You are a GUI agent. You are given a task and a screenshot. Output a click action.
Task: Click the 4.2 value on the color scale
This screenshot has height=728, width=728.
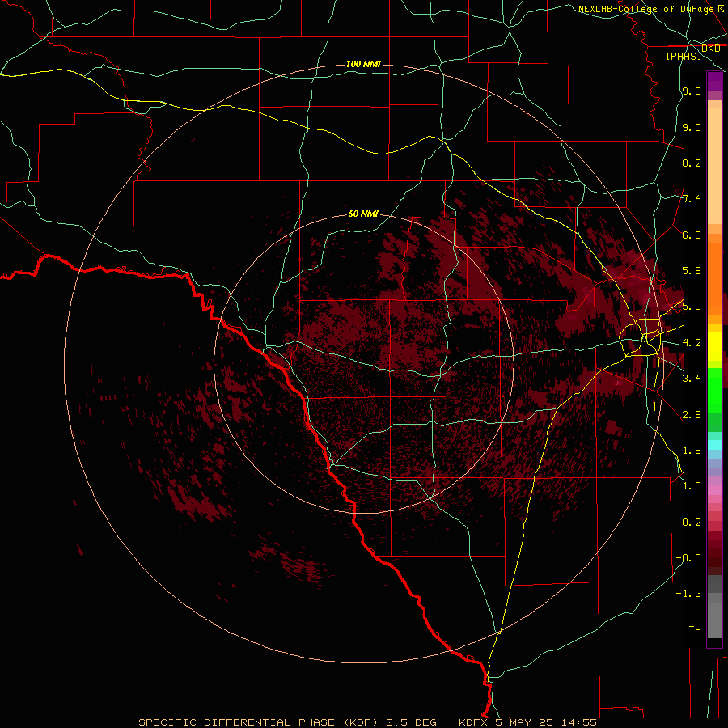692,343
